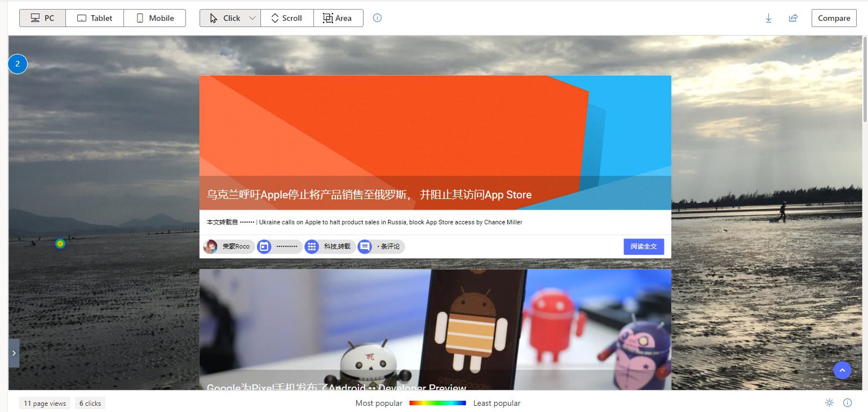Click the 阅读全文 read-more button
The image size is (868, 412).
click(x=644, y=246)
